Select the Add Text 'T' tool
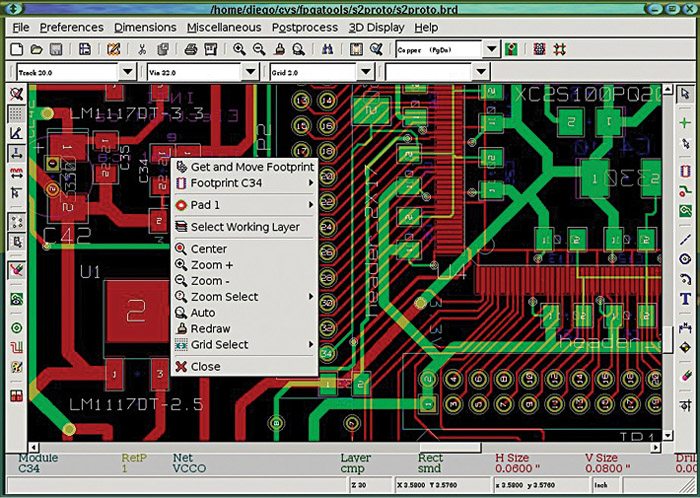Viewport: 700px width, 498px height. [x=685, y=299]
